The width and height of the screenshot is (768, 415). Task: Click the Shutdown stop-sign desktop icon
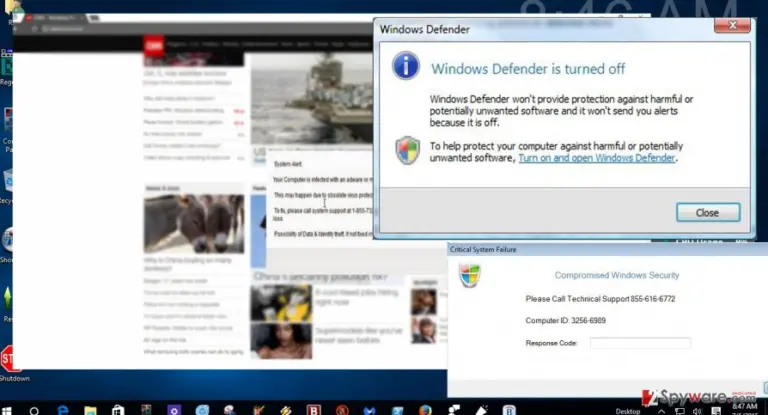8,359
